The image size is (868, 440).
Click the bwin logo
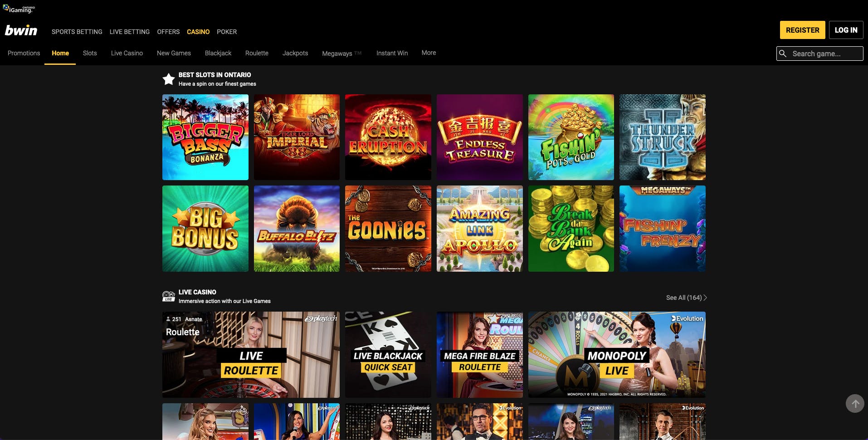pos(21,30)
